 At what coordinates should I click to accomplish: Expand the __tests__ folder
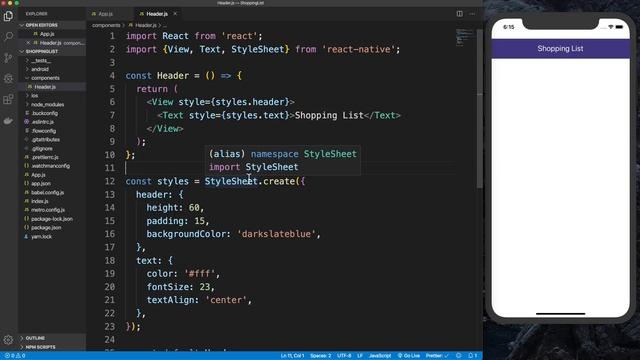click(x=41, y=60)
